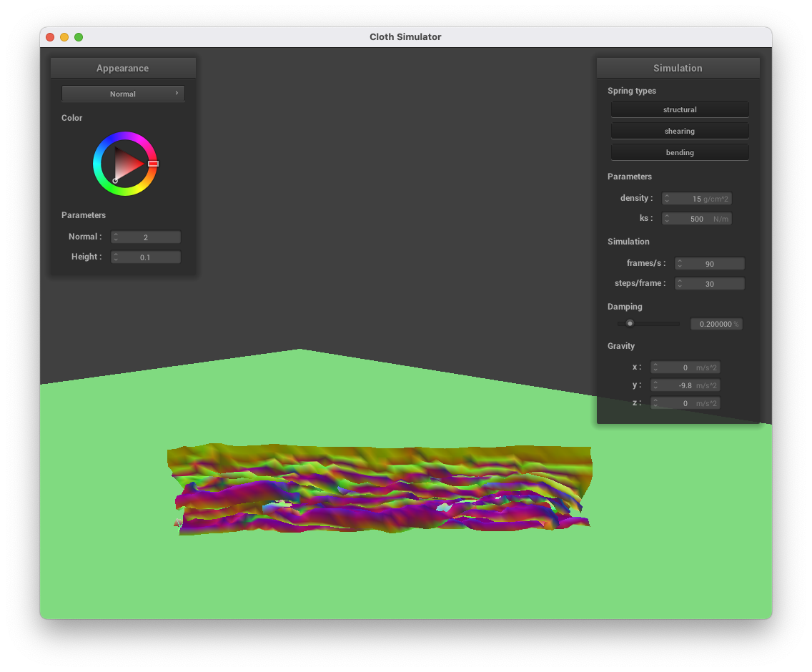This screenshot has height=672, width=812.
Task: Click the gravity x value field
Action: tap(685, 367)
